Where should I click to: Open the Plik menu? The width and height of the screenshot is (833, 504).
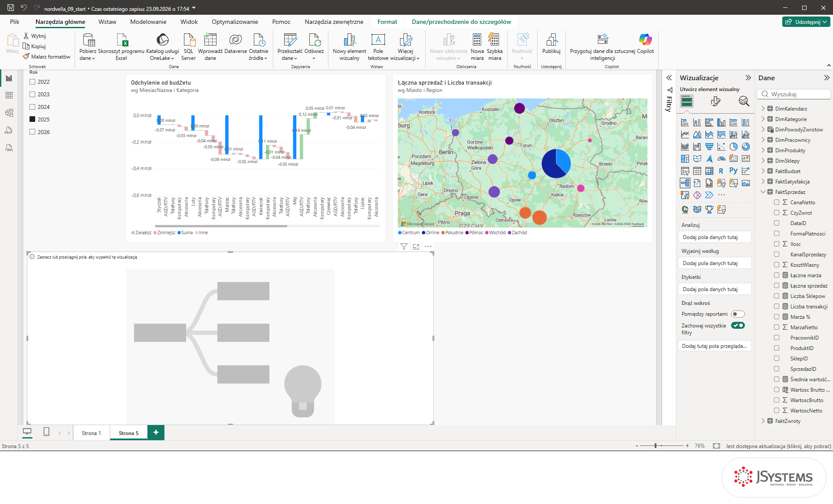[x=15, y=22]
